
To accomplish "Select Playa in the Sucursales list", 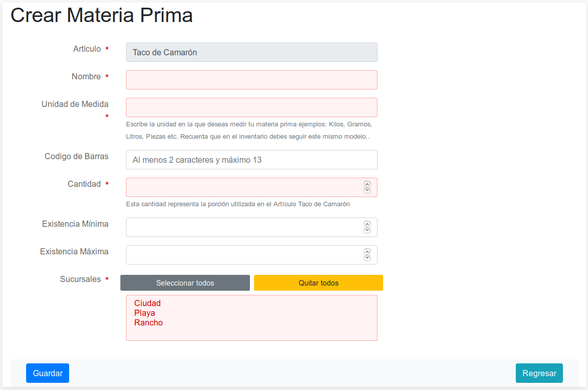I will pyautogui.click(x=145, y=313).
